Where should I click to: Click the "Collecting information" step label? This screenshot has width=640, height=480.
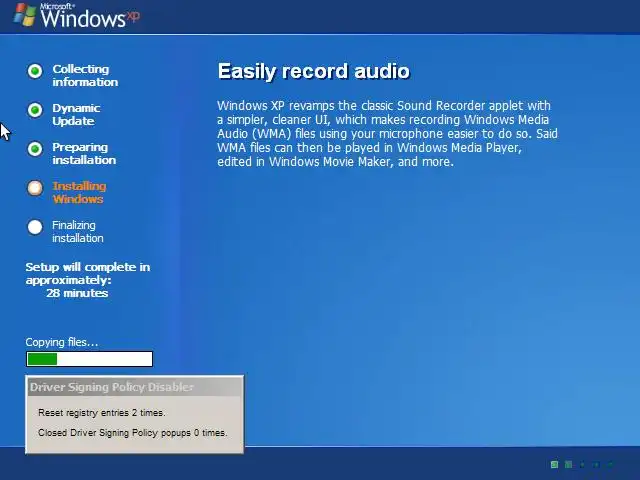pyautogui.click(x=85, y=76)
